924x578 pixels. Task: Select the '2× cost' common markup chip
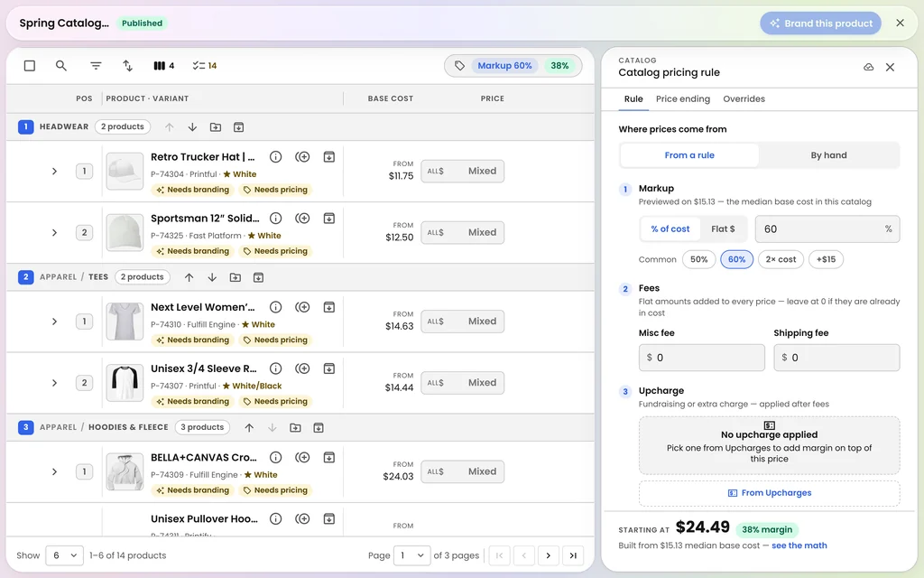pos(781,259)
